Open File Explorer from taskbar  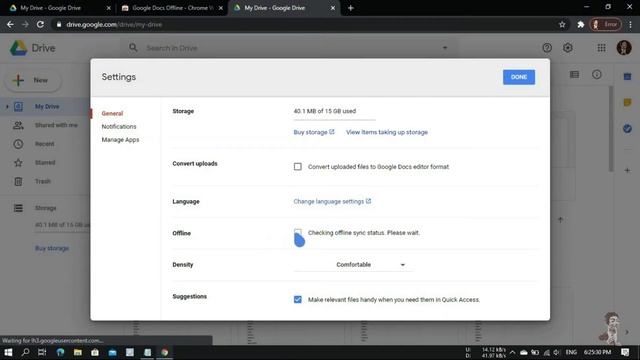pos(78,352)
